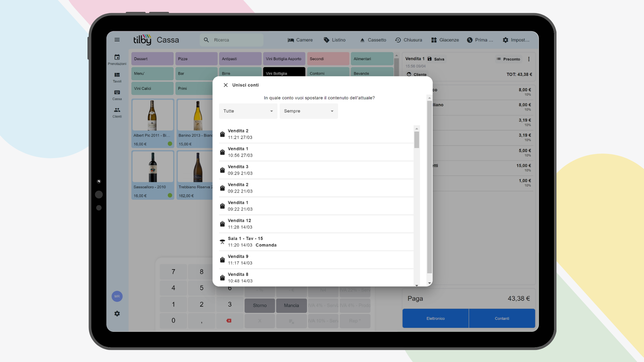Open MR user avatar
The width and height of the screenshot is (644, 362).
pyautogui.click(x=117, y=296)
